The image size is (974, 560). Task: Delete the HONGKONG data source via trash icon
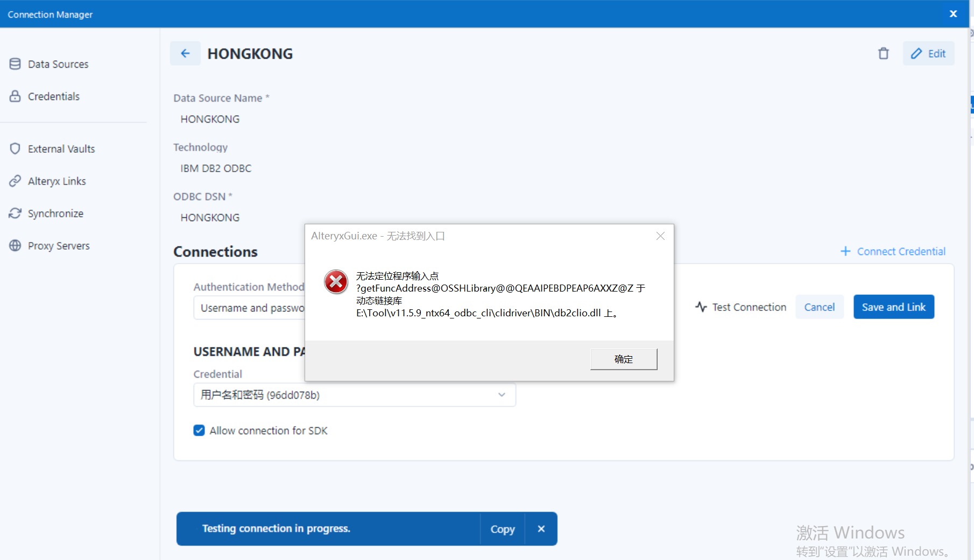pos(883,53)
